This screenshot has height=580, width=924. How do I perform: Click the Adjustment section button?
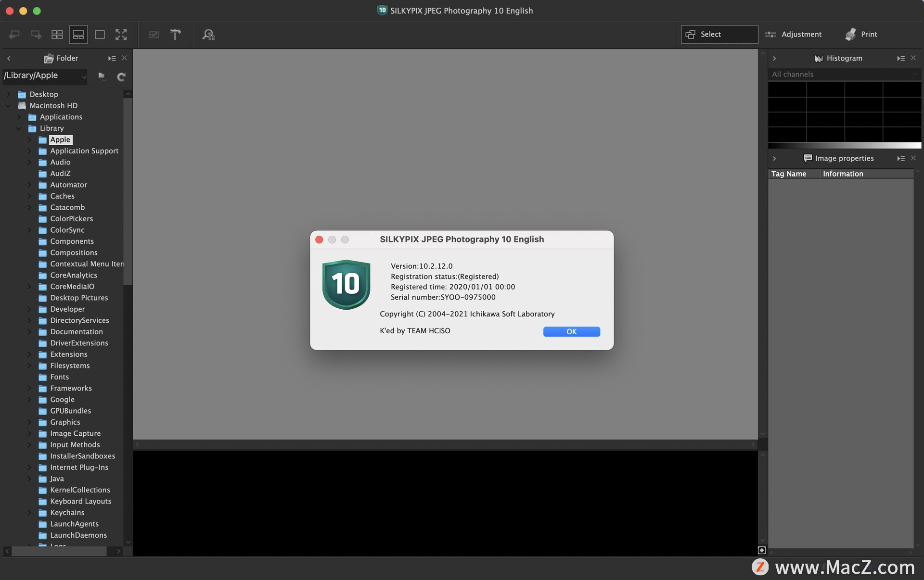pos(794,34)
